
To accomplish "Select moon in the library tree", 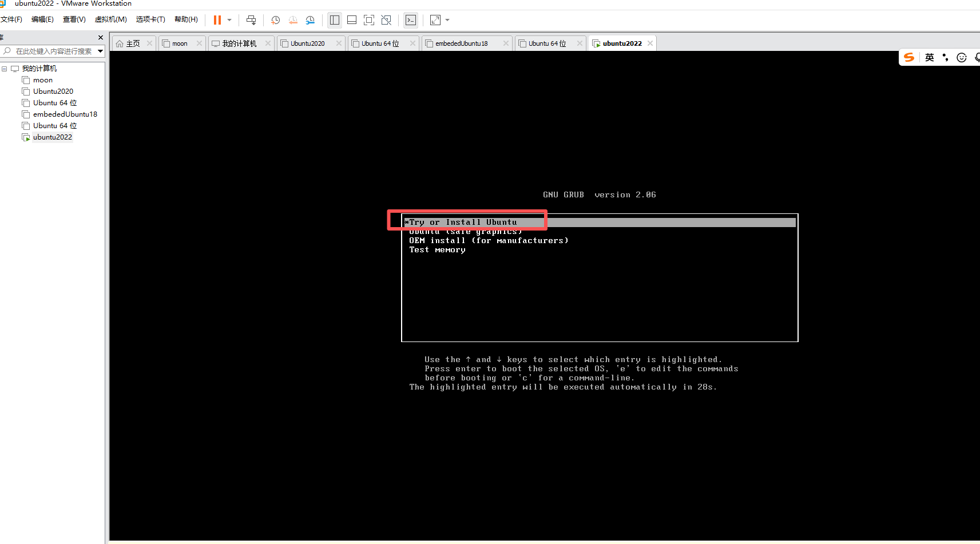I will coord(43,80).
